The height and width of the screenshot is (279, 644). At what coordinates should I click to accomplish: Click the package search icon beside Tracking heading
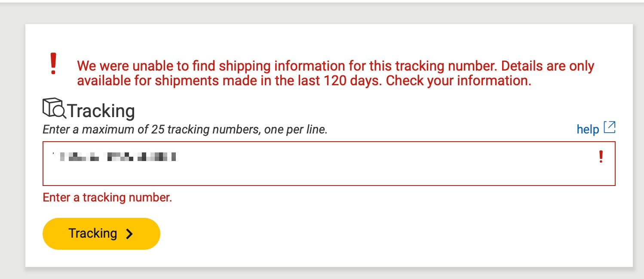point(54,108)
